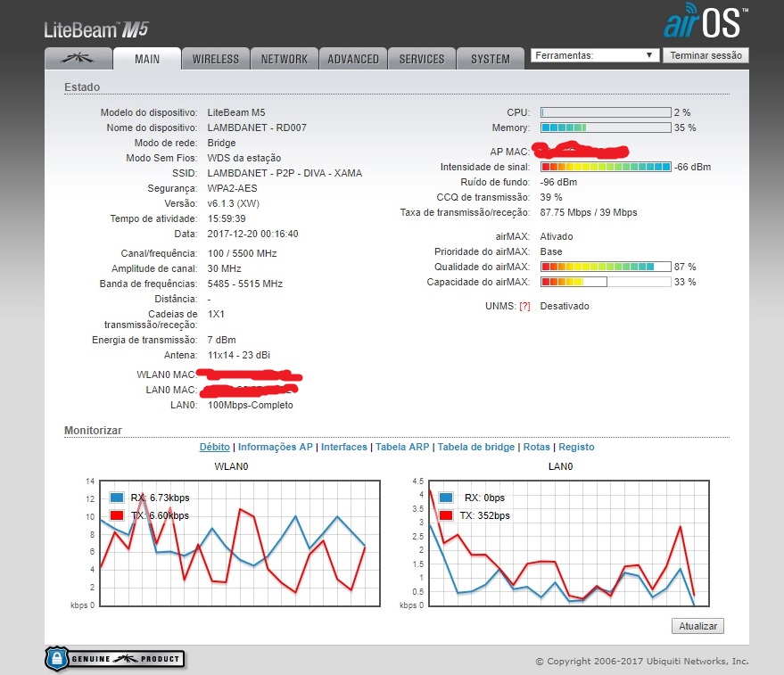Switch to the WIRELESS tab

pos(216,59)
